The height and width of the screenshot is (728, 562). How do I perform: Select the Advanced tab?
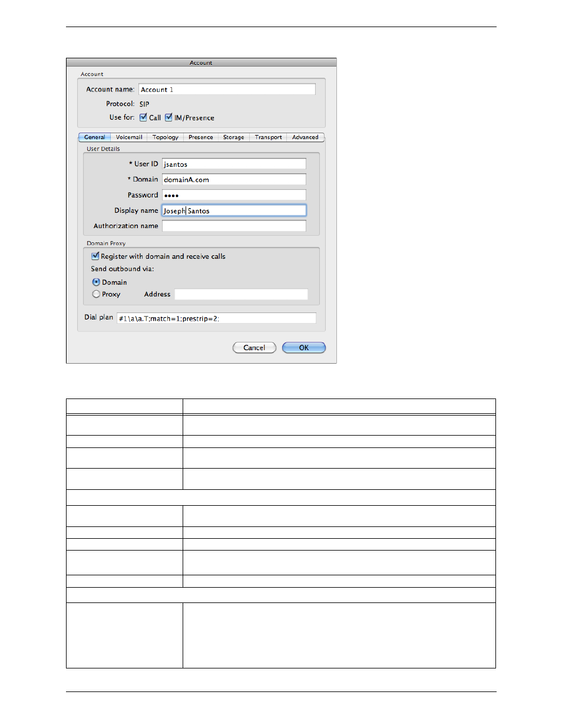tap(305, 137)
